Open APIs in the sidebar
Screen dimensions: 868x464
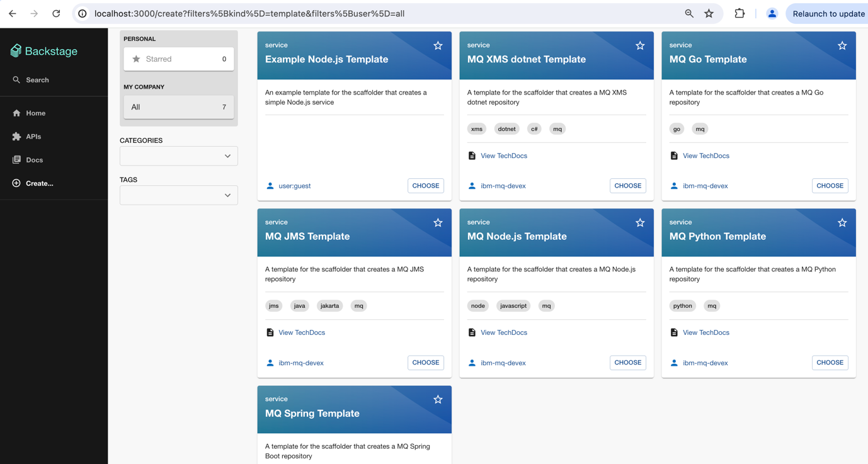coord(54,137)
